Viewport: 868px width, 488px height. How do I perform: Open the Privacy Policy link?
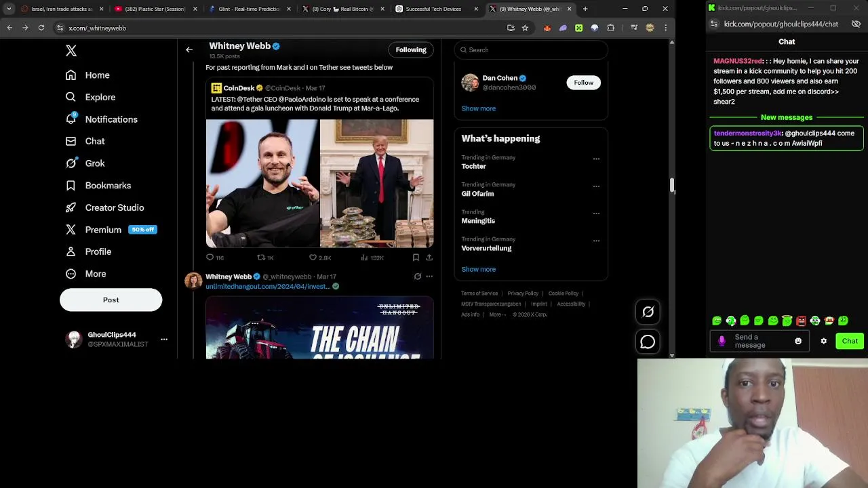[x=523, y=293]
